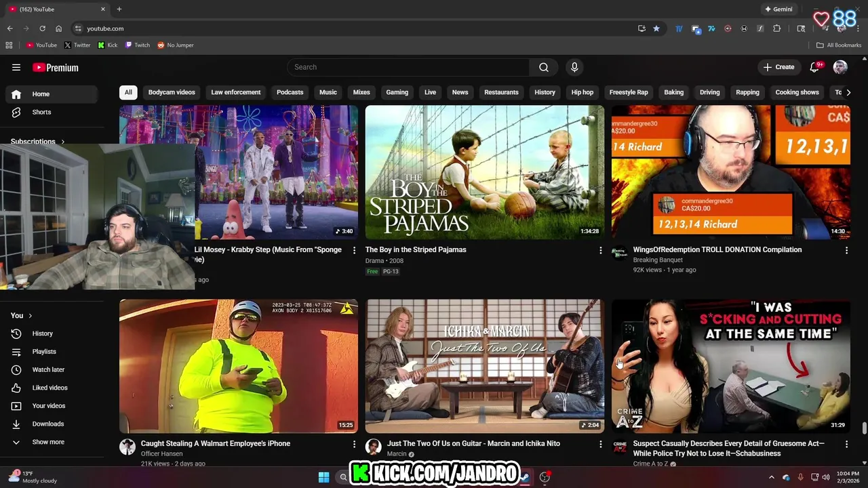This screenshot has height=488, width=868.
Task: Go to Home in sidebar
Action: (x=52, y=94)
